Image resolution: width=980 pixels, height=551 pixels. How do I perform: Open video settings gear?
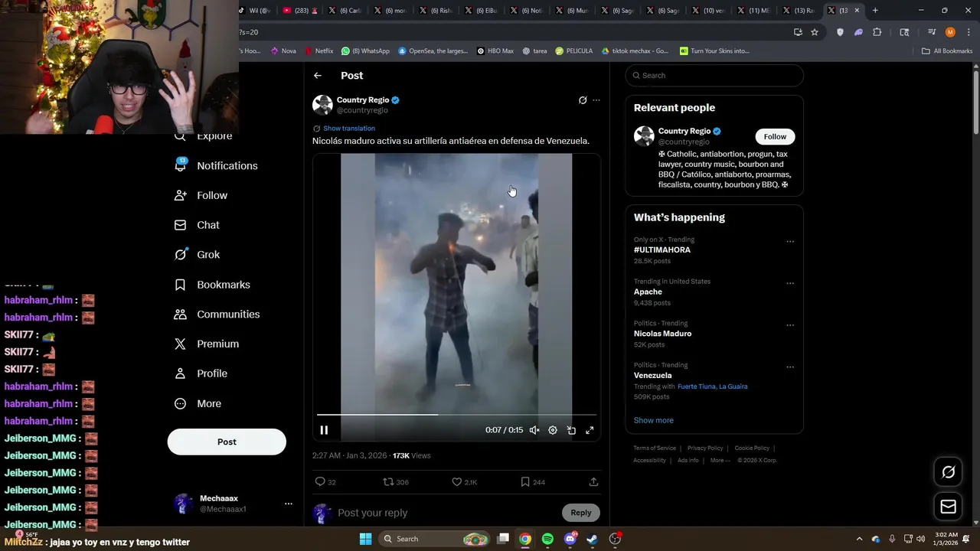[553, 430]
